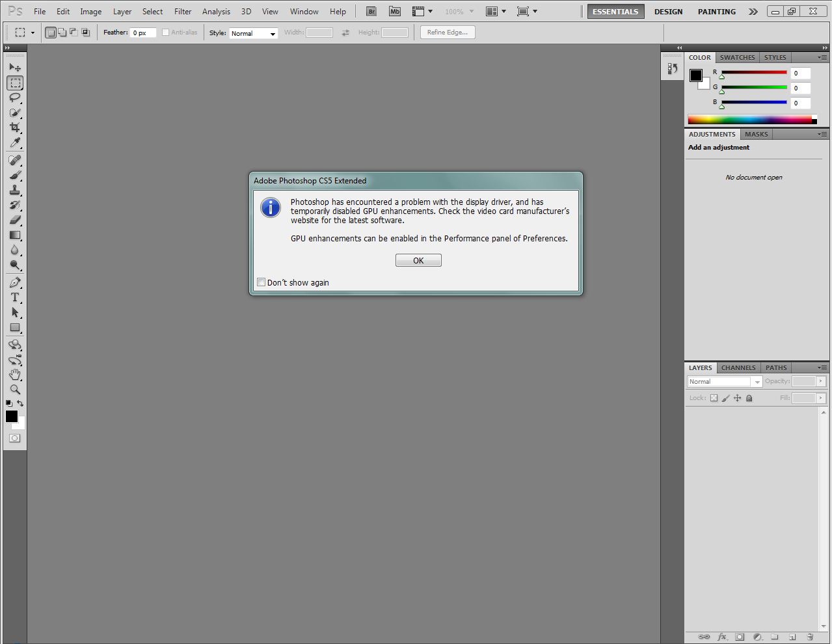Toggle the Anti-alias checkbox
The width and height of the screenshot is (832, 644).
click(x=165, y=33)
